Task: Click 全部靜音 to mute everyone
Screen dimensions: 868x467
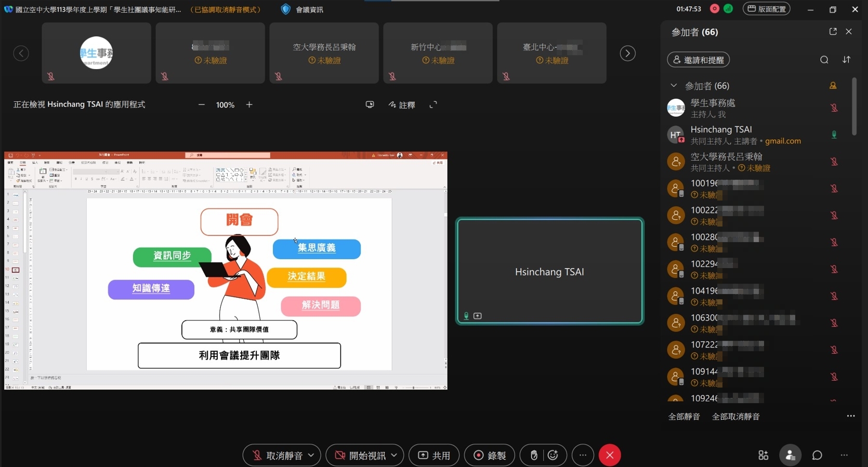Action: tap(684, 417)
